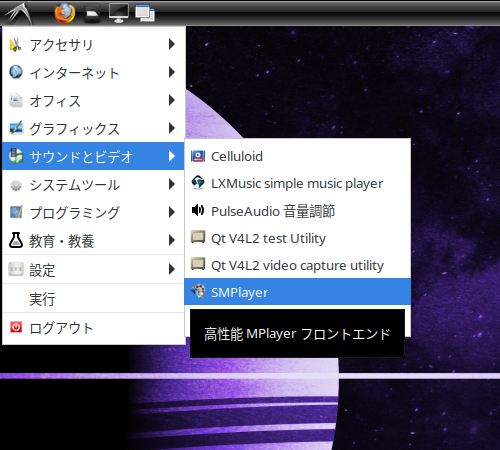Click Qt V4L2 video capture utility label
The height and width of the screenshot is (450, 500).
pos(297,266)
